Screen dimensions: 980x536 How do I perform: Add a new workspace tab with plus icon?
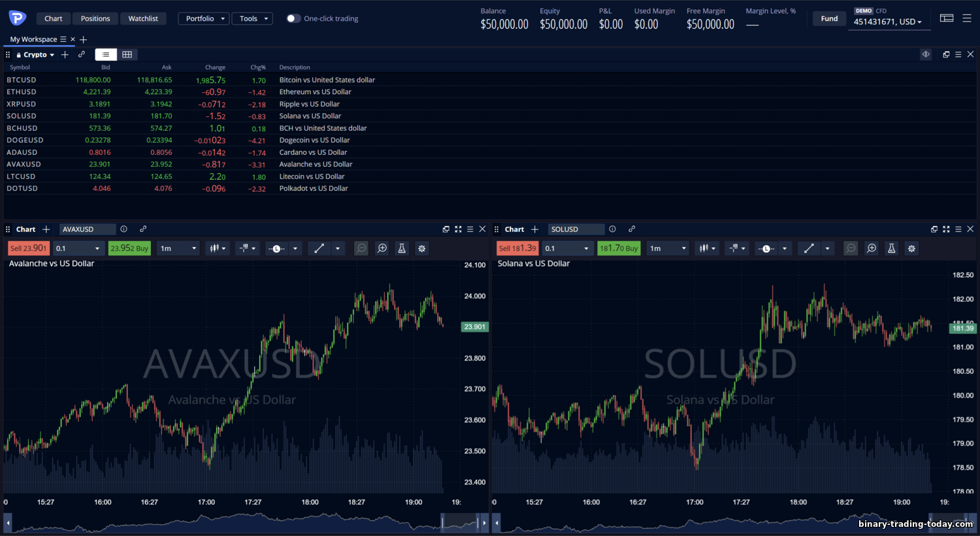coord(84,40)
